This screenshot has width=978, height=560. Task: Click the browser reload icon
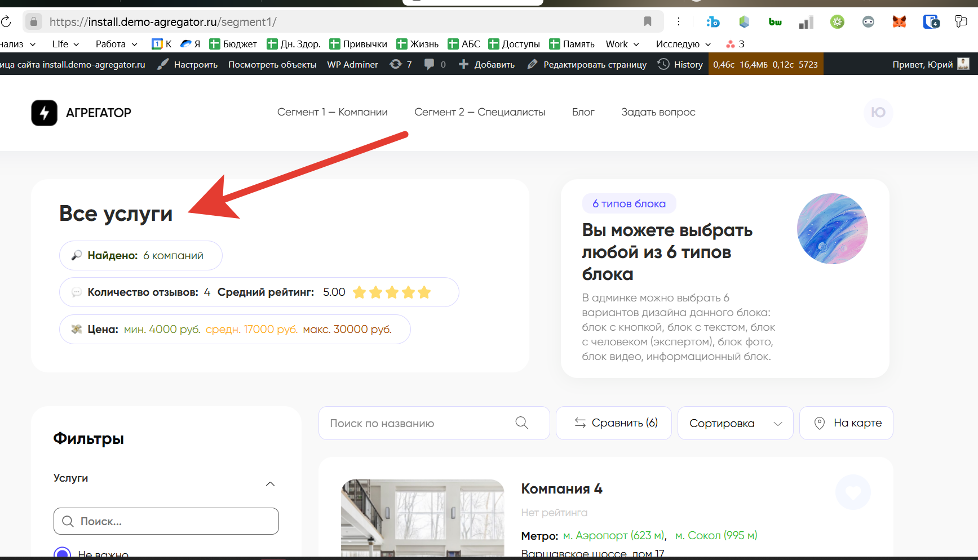[6, 22]
